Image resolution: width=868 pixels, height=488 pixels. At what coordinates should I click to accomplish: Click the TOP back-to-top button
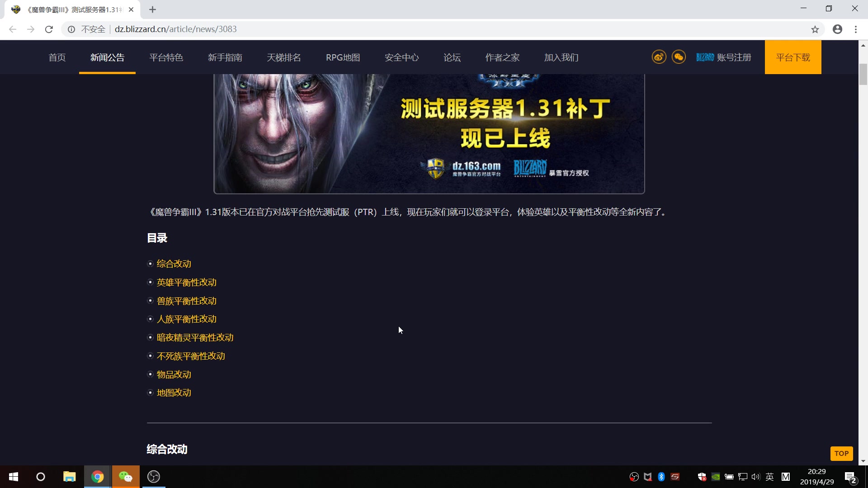[x=841, y=453]
